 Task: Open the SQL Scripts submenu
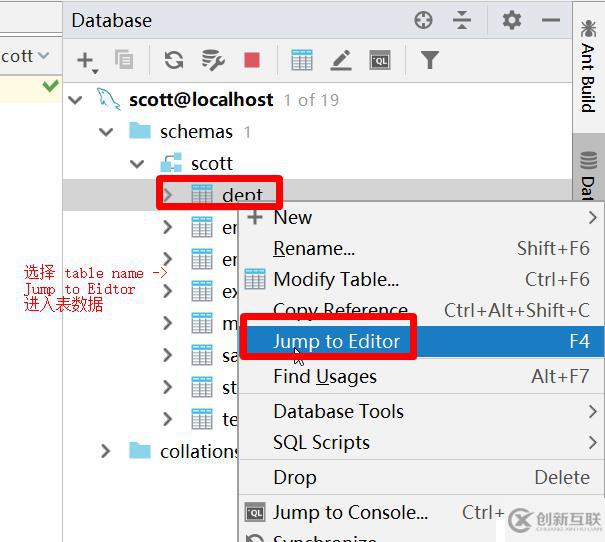click(422, 442)
